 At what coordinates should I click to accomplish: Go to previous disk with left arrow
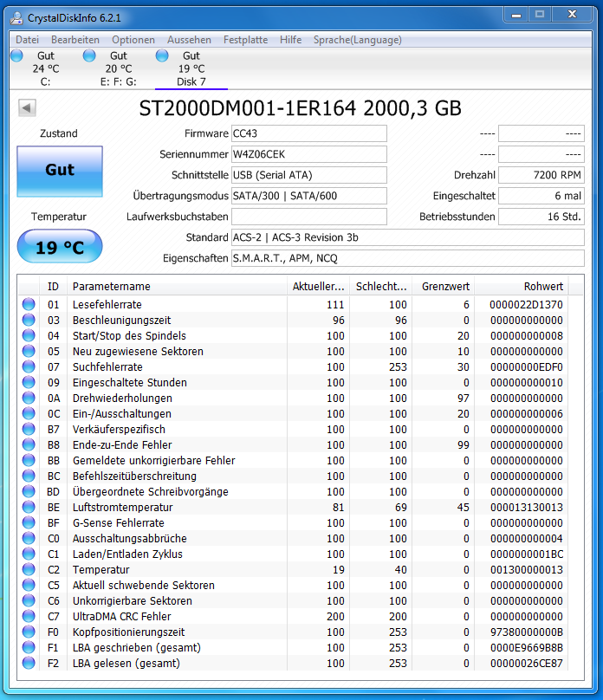27,107
